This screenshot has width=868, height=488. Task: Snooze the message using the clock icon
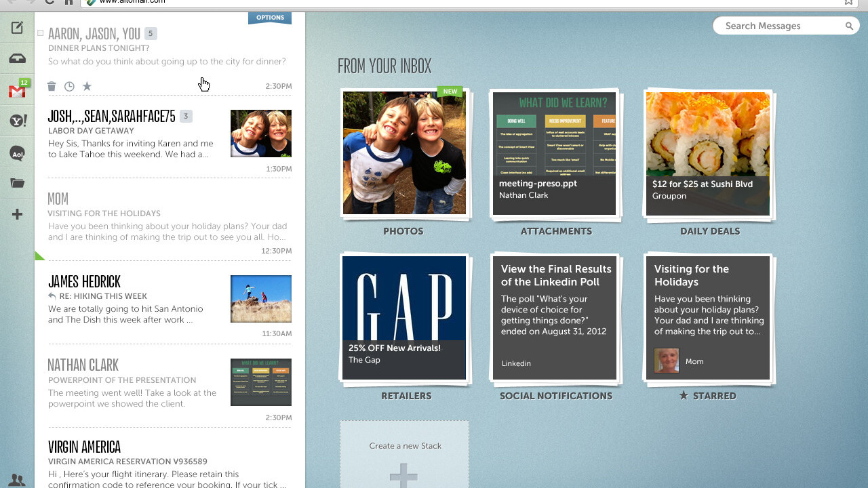(69, 86)
